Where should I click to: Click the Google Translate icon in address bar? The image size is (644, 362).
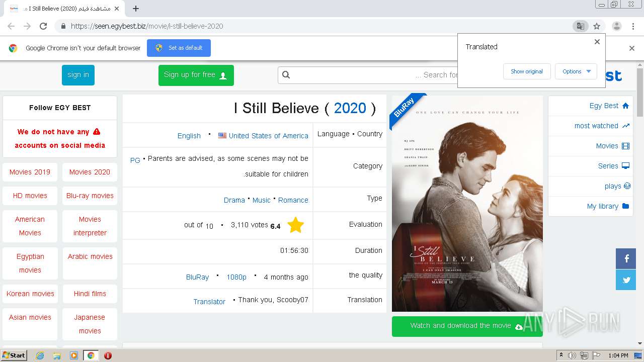click(x=581, y=26)
